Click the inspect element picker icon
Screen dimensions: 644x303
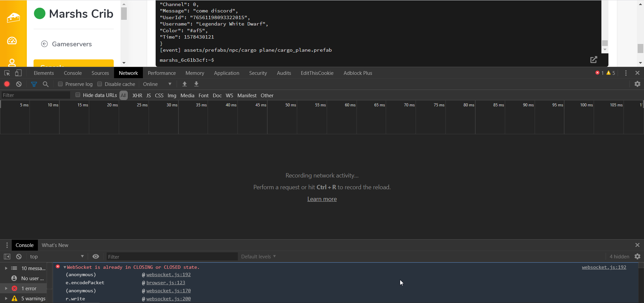click(7, 73)
